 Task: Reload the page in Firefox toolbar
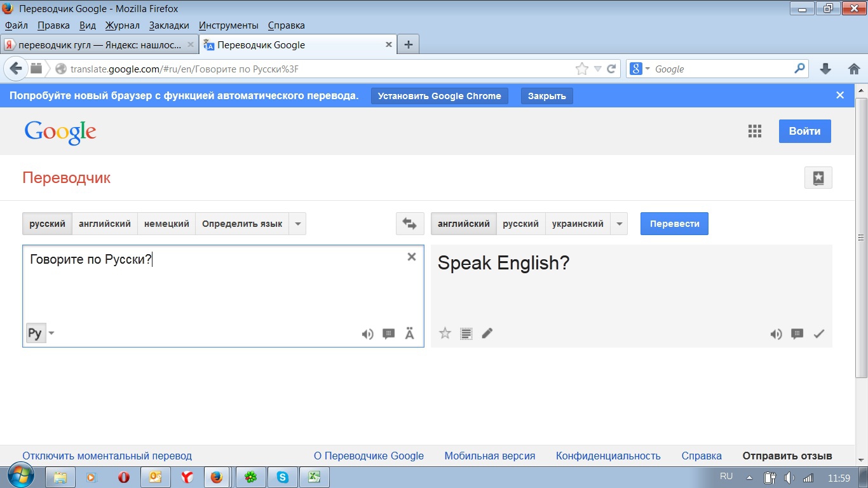pos(611,69)
